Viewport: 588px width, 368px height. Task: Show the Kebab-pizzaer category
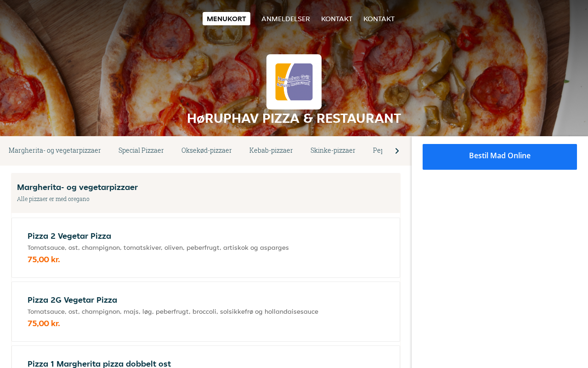pyautogui.click(x=271, y=150)
